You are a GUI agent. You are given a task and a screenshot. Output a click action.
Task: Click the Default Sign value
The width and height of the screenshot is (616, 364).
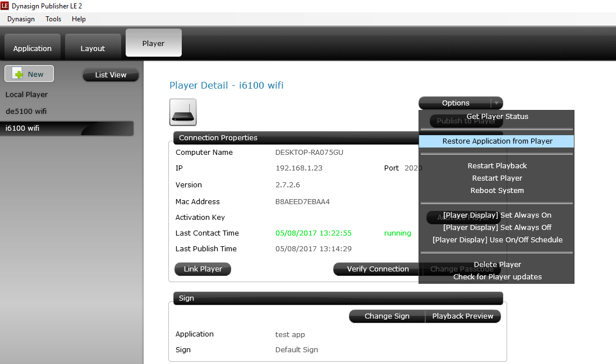(x=297, y=350)
